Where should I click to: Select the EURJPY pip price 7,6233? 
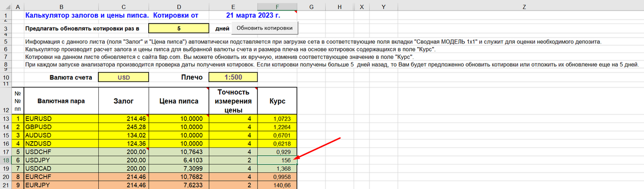[178, 185]
